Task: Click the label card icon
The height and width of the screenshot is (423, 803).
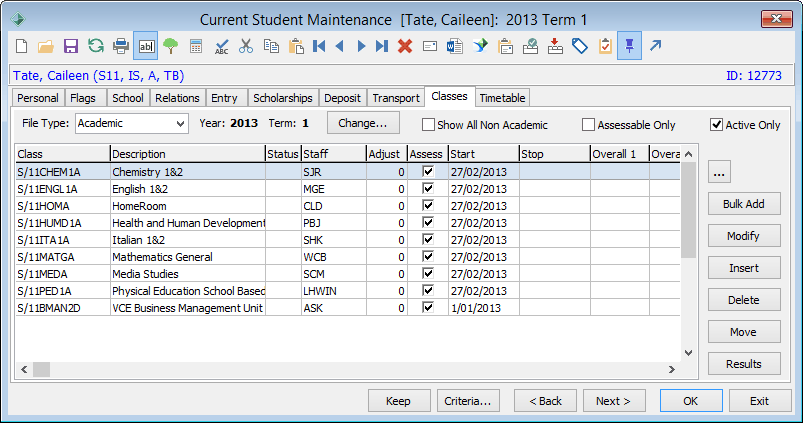Action: pos(430,46)
